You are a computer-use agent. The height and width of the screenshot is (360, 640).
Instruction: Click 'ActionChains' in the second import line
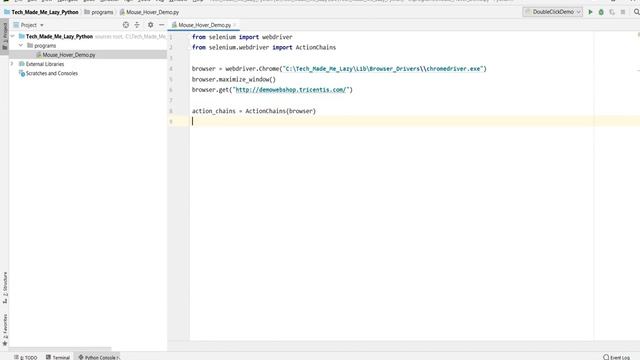[316, 47]
